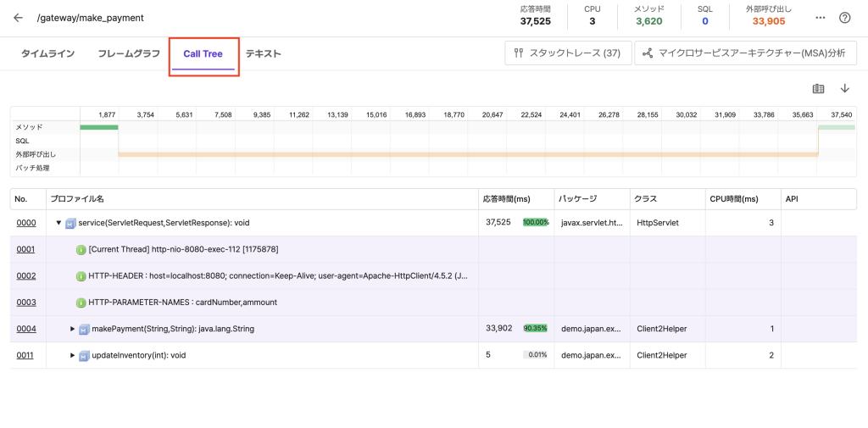Click the green 100.00% response time bar
Image resolution: width=868 pixels, height=428 pixels.
coord(536,223)
